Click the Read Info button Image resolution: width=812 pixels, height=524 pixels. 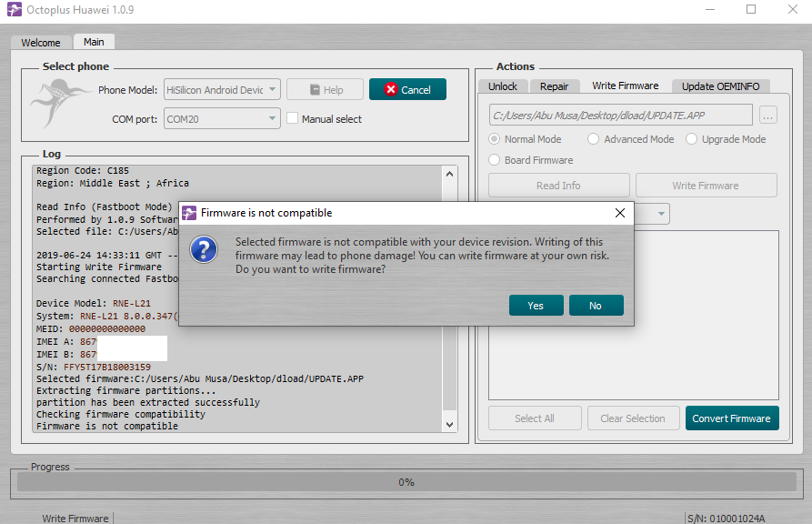click(559, 186)
